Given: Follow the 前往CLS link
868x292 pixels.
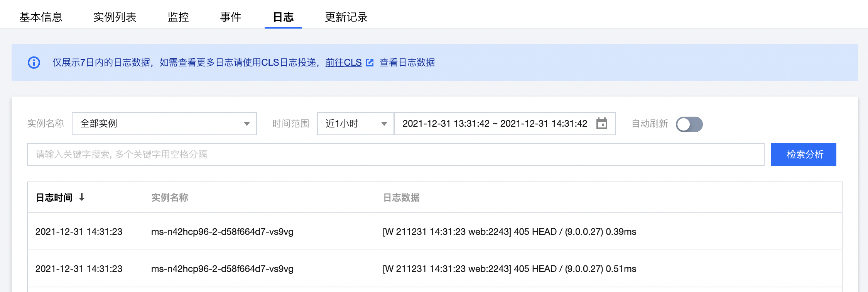Looking at the screenshot, I should tap(343, 63).
